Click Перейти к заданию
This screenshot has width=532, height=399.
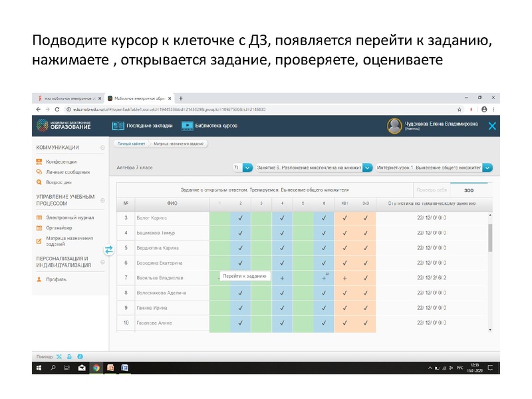click(x=245, y=277)
